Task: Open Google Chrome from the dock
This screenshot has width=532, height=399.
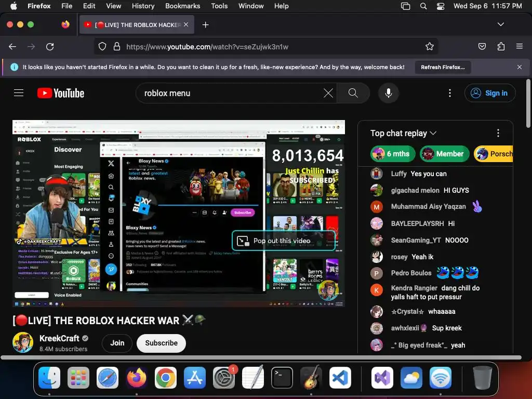Action: pos(166,378)
